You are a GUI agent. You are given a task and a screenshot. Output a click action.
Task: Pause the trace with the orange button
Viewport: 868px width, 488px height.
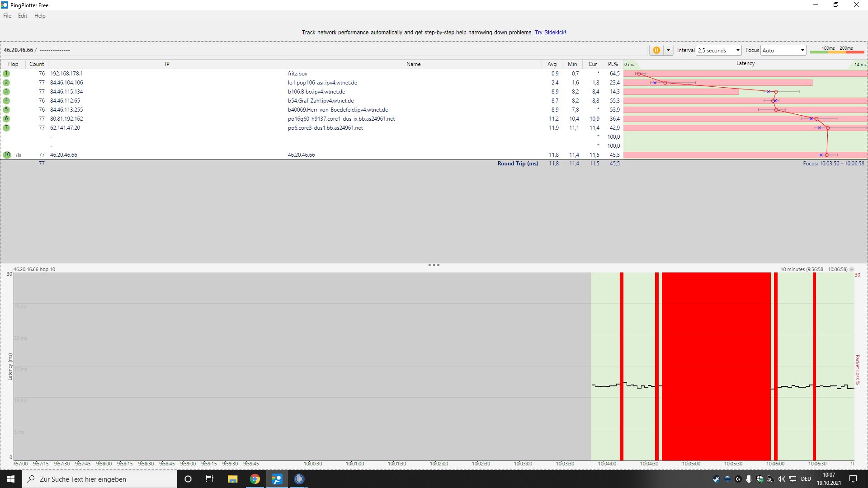(x=656, y=50)
